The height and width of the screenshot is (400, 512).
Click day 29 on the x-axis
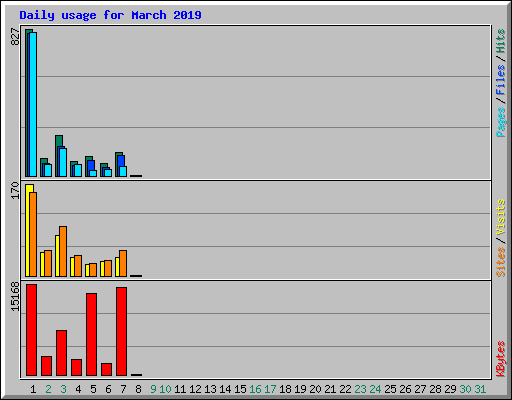(x=450, y=389)
